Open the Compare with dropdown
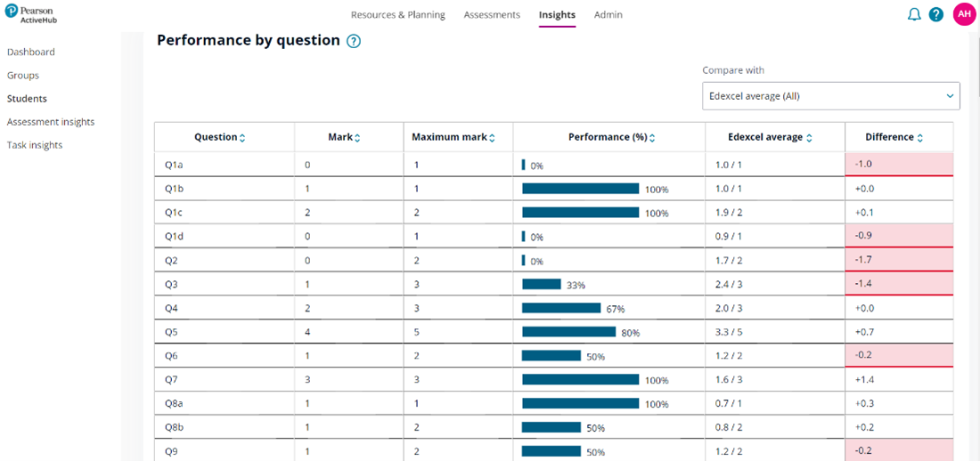 [x=830, y=95]
